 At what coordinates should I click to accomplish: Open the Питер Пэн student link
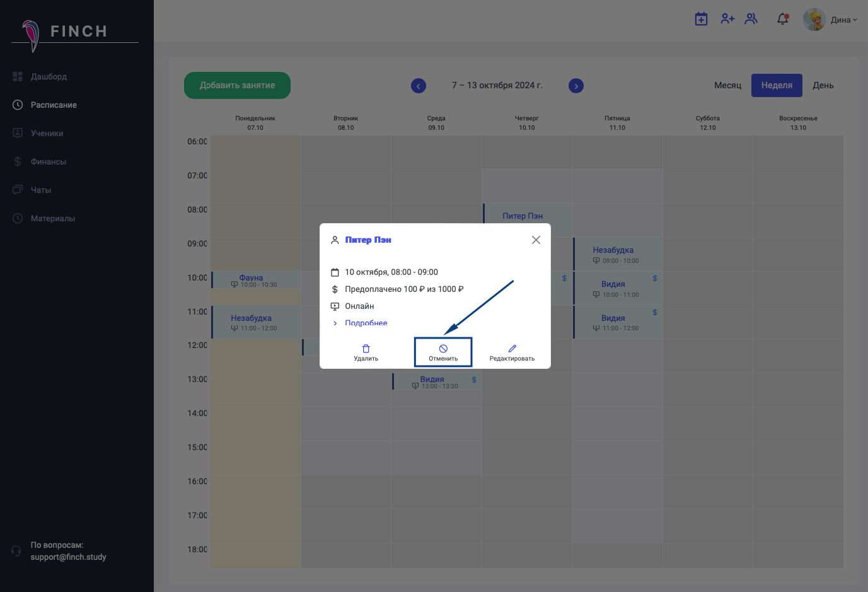click(368, 240)
